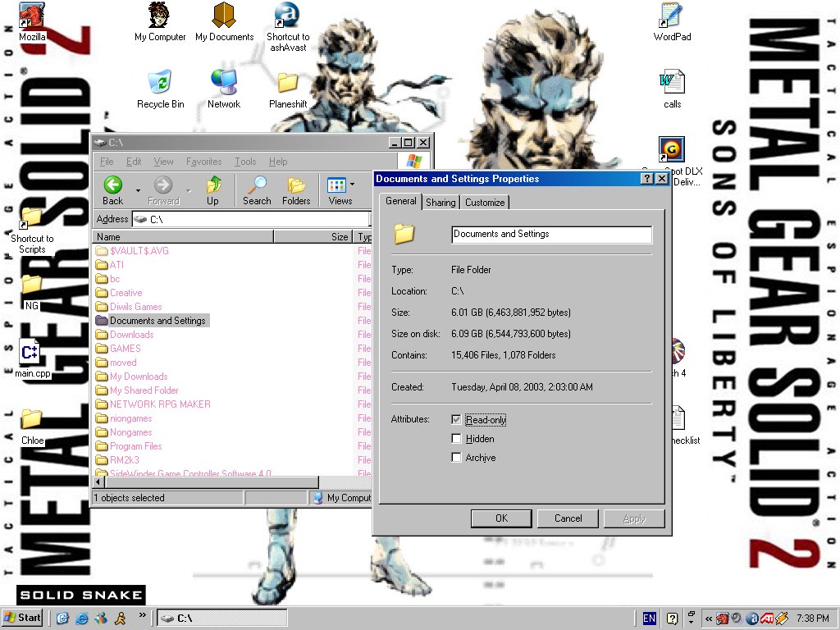Select the WordPad desktop shortcut
This screenshot has width=840, height=630.
coord(672,16)
